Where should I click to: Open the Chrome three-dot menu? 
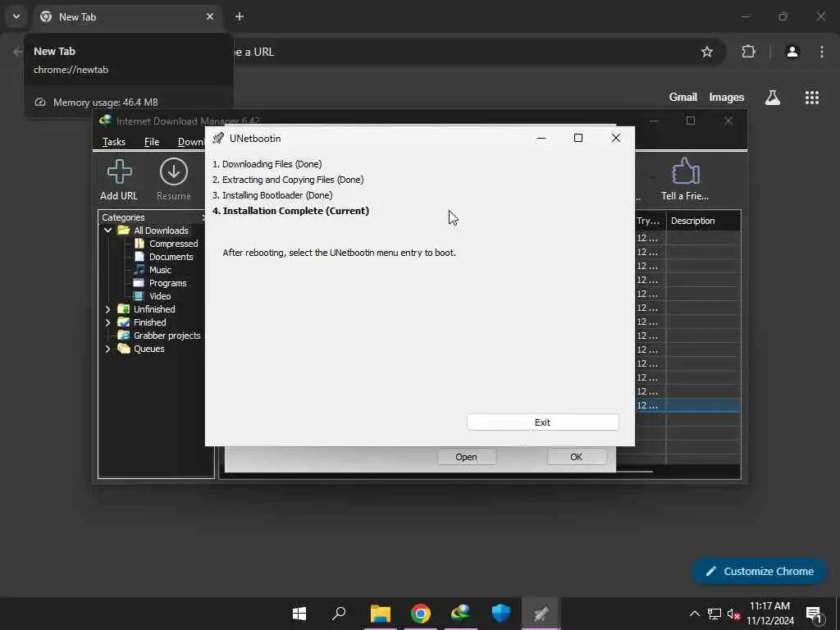click(x=822, y=52)
